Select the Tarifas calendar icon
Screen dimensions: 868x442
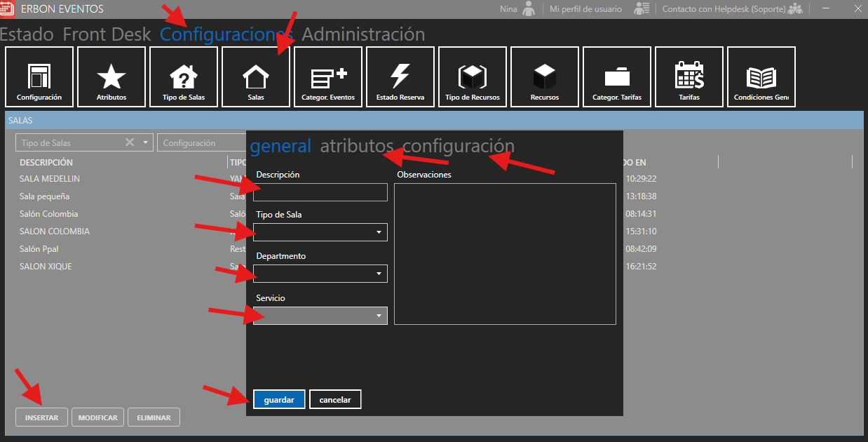pyautogui.click(x=689, y=76)
